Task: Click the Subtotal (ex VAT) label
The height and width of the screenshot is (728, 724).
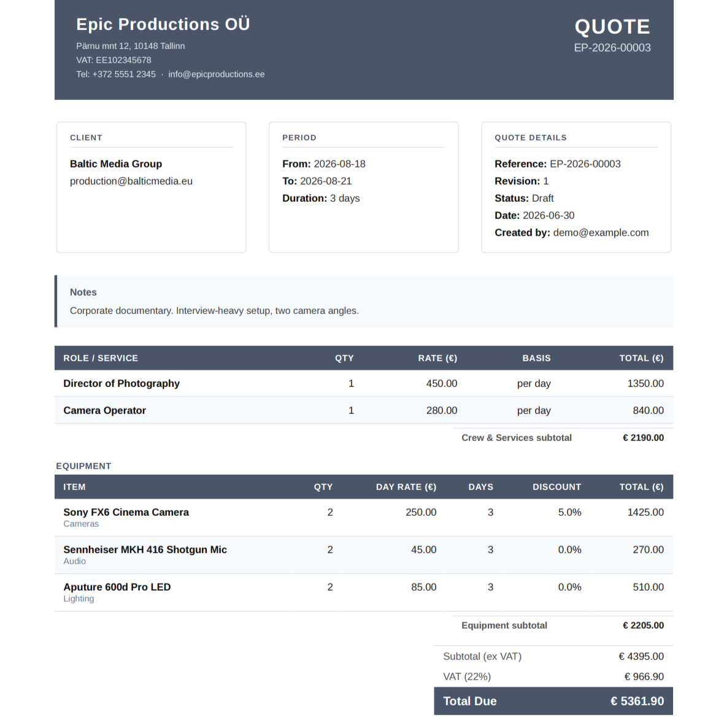Action: (482, 656)
